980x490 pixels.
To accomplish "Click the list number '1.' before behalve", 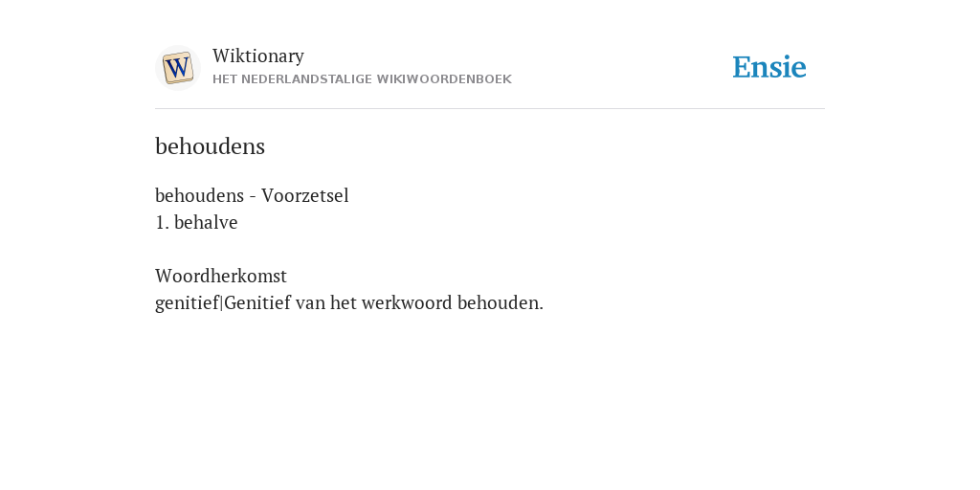I will [162, 222].
